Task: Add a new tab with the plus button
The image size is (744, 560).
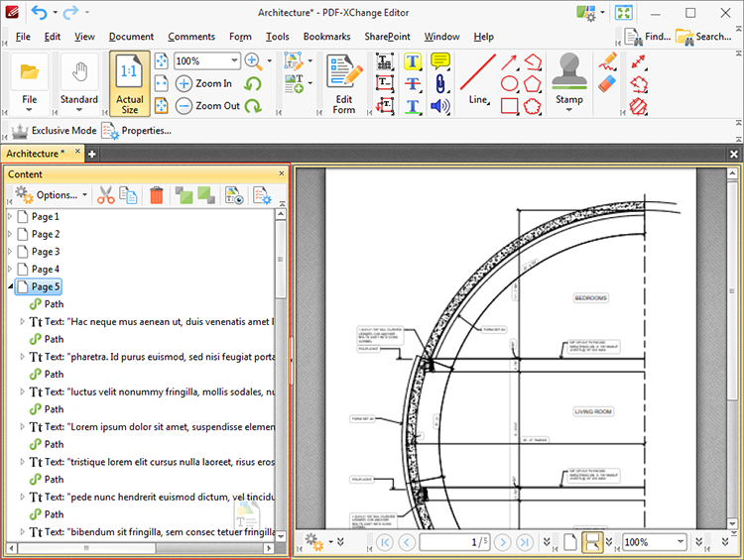Action: click(x=92, y=154)
